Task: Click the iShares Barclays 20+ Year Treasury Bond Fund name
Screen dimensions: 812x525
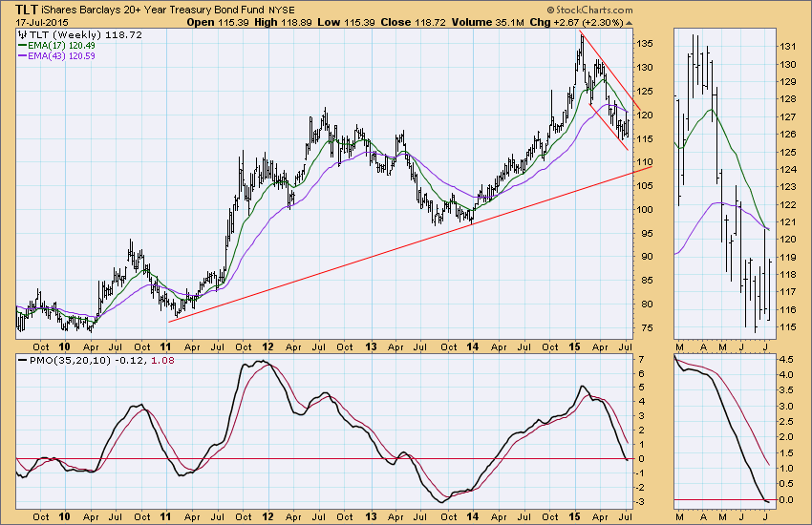Action: pyautogui.click(x=153, y=10)
